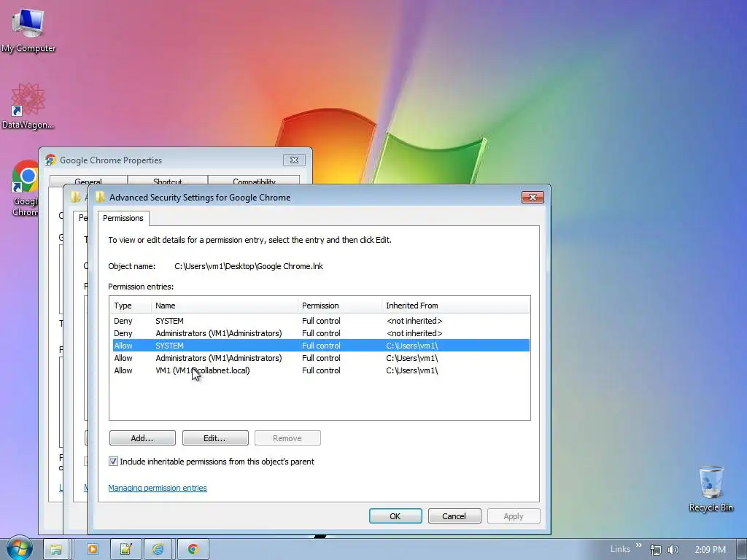Open Google Chrome from the taskbar

(x=193, y=549)
